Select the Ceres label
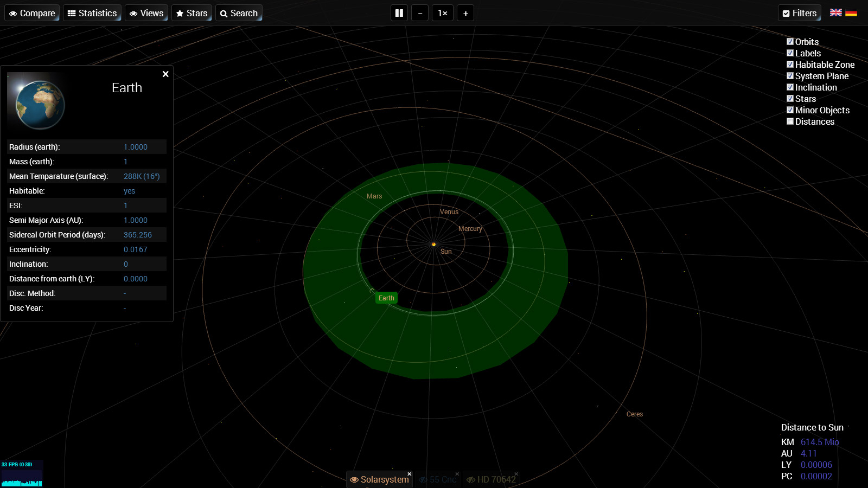Screen dimensions: 868x488 click(635, 414)
